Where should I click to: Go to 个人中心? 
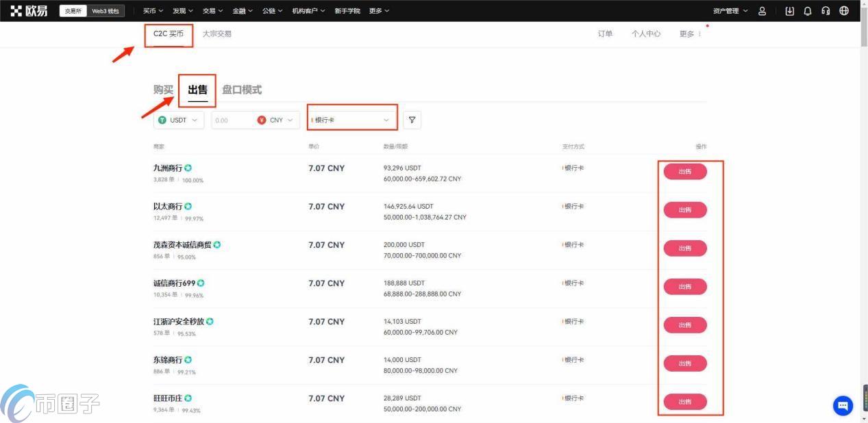tap(646, 34)
